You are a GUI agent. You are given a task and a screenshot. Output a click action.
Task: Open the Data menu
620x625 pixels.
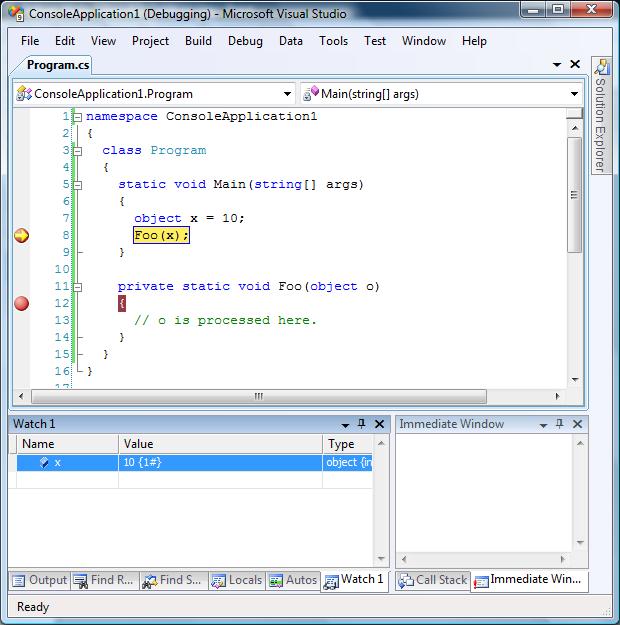coord(291,41)
